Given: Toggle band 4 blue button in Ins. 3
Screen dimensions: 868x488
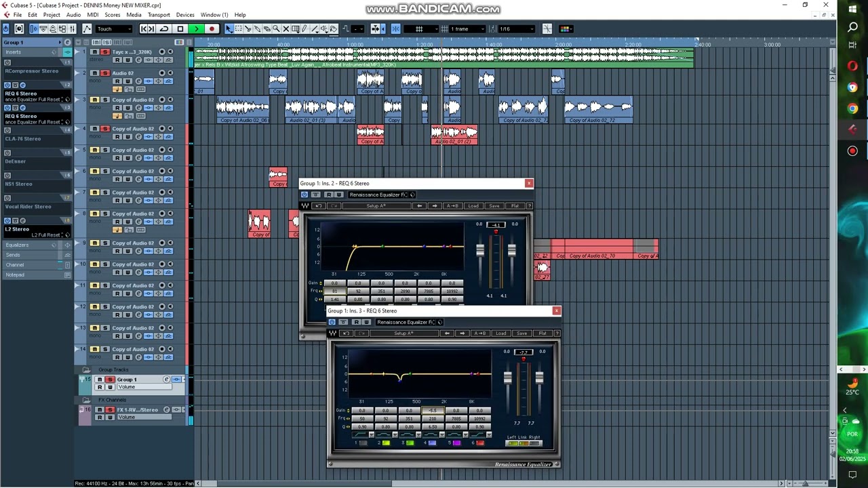Looking at the screenshot, I should (432, 443).
